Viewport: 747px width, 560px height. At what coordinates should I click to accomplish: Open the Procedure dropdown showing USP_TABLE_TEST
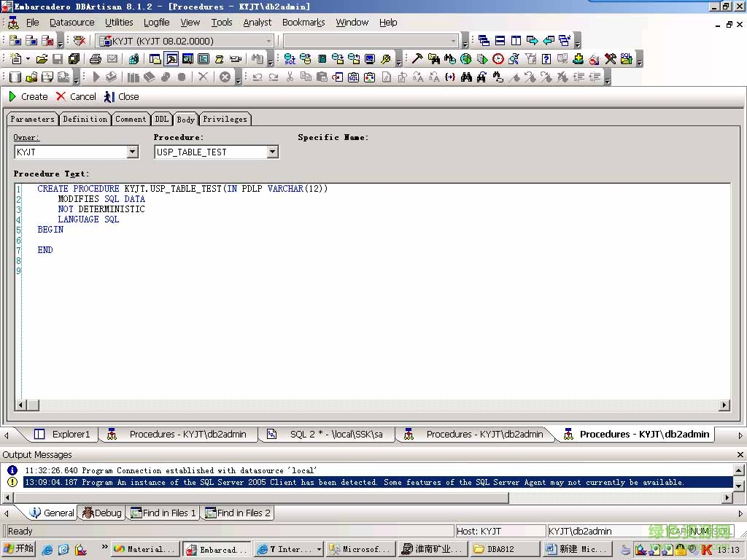pyautogui.click(x=272, y=152)
